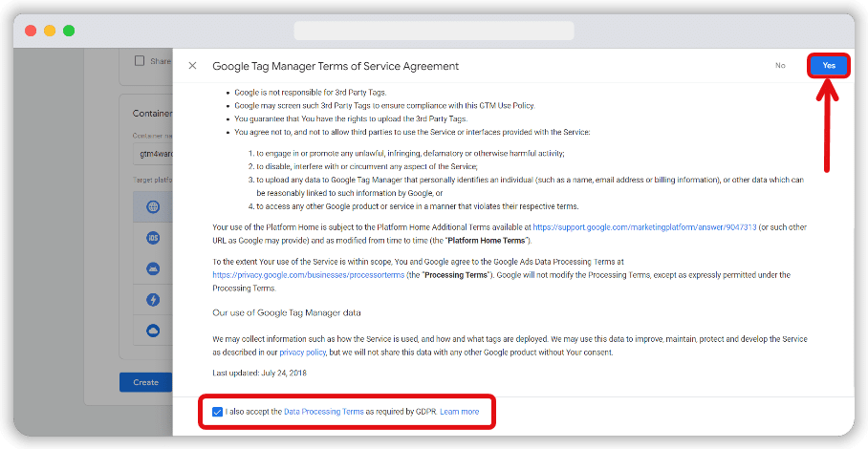Image resolution: width=868 pixels, height=449 pixels.
Task: Select the Server cloud platform icon
Action: [153, 331]
